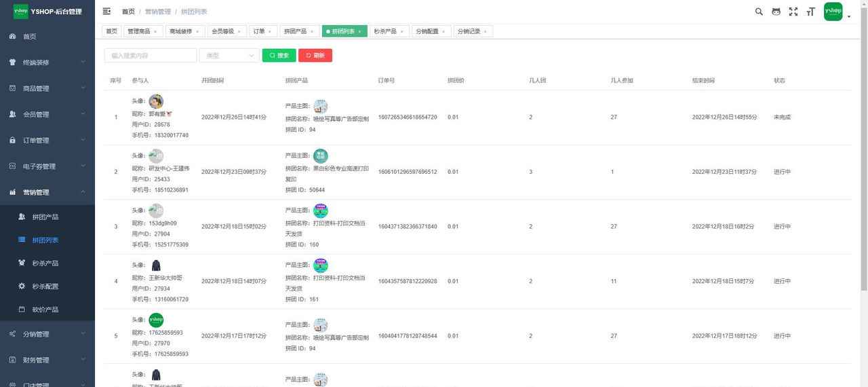Click the avatar of user 王新华大帅哥
Screen dimensions: 868x387
[x=156, y=265]
